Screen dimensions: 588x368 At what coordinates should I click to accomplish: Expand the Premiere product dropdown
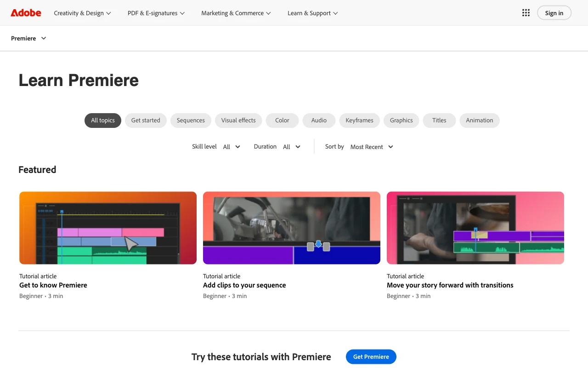pos(28,38)
